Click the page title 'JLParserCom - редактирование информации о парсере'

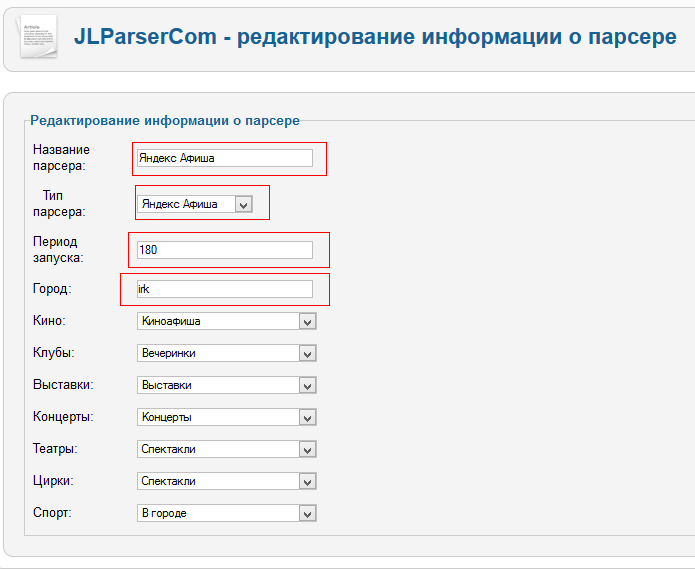pyautogui.click(x=375, y=37)
